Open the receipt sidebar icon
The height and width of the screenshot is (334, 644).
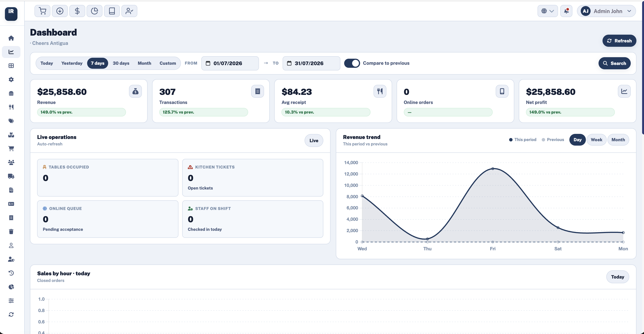11,218
